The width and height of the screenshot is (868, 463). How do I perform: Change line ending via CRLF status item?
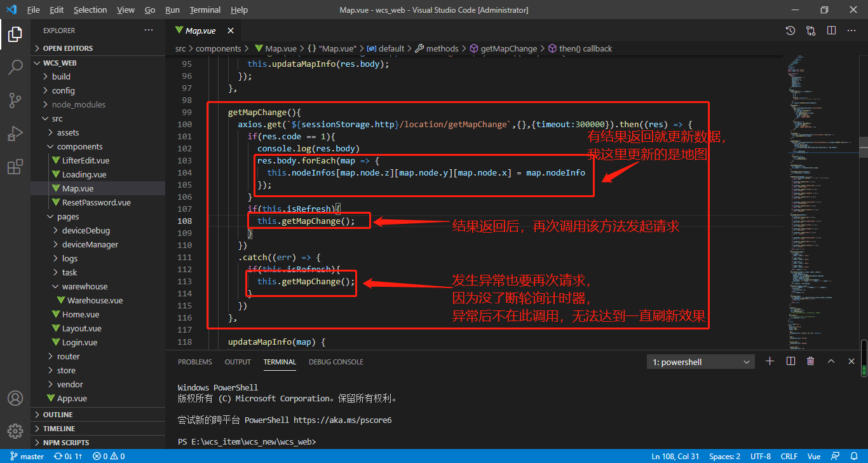pos(789,456)
